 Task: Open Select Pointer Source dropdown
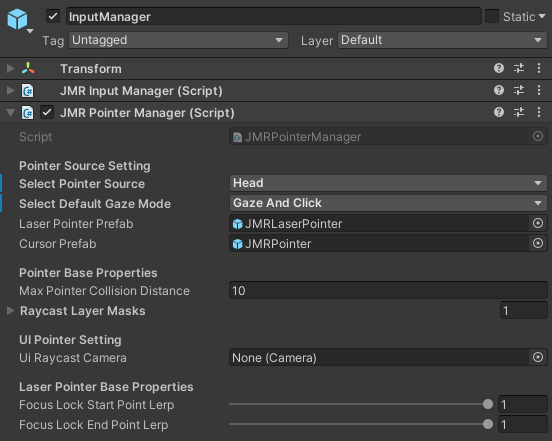pos(388,183)
